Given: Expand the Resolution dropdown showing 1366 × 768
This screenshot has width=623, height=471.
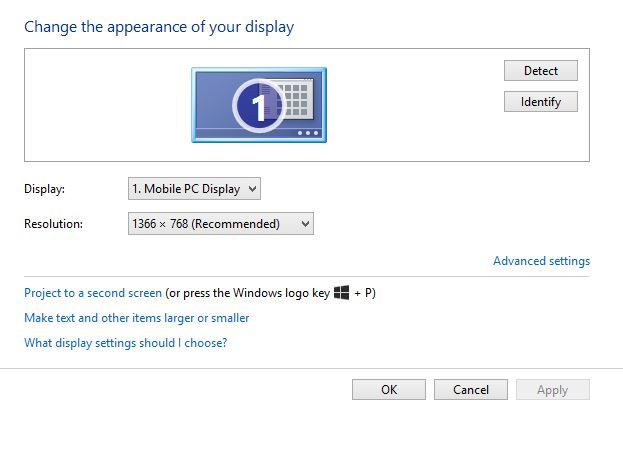Looking at the screenshot, I should [220, 224].
